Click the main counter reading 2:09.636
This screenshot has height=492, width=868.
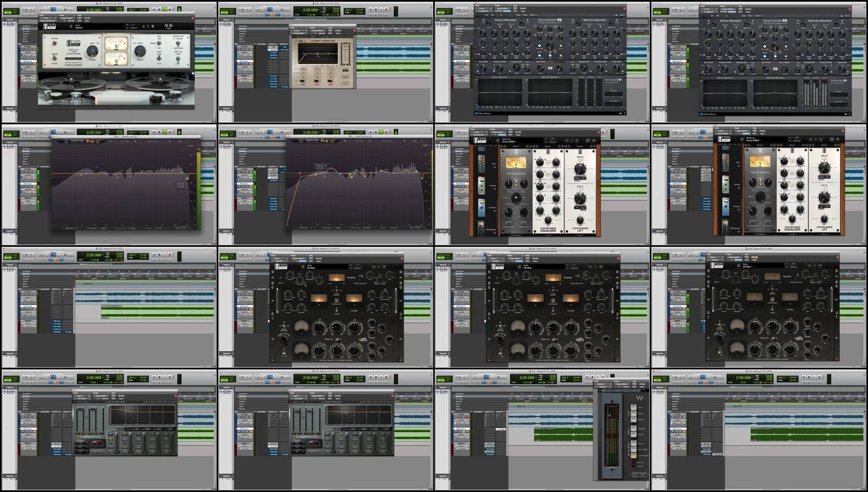(310, 133)
